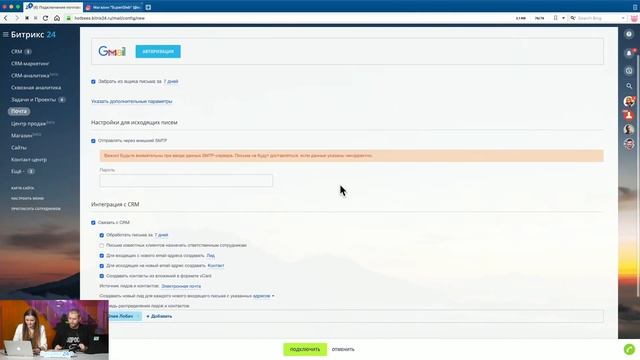Image resolution: width=640 pixels, height=360 pixels.
Task: Click the lock icon in address bar
Action: point(69,18)
